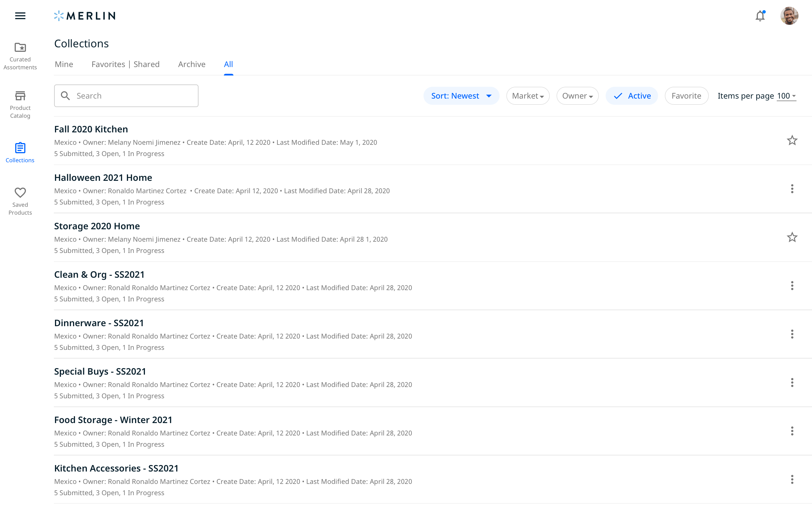This screenshot has width=812, height=507.
Task: Star the Storage 2020 Home collection
Action: coord(792,237)
